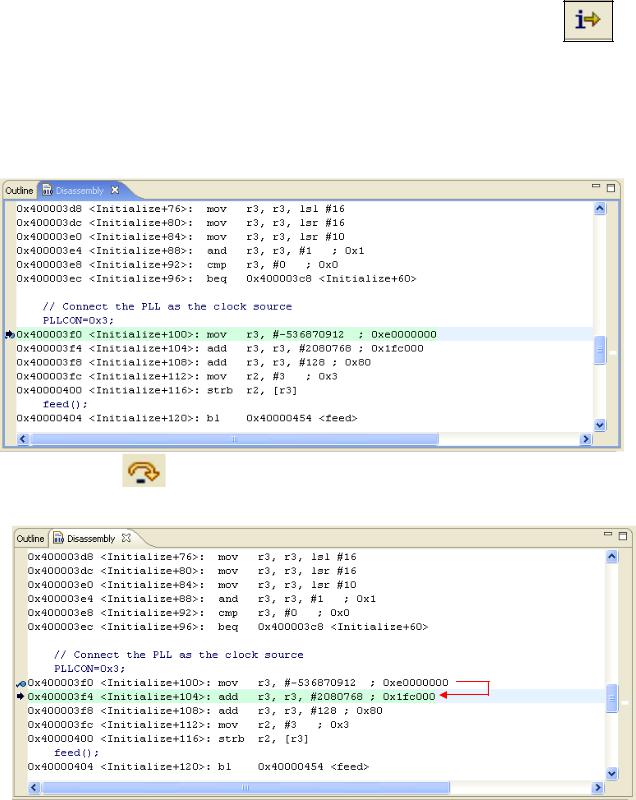Maximize the lower Disassembly panel
Image resolution: width=636 pixels, height=800 pixels.
tap(623, 536)
